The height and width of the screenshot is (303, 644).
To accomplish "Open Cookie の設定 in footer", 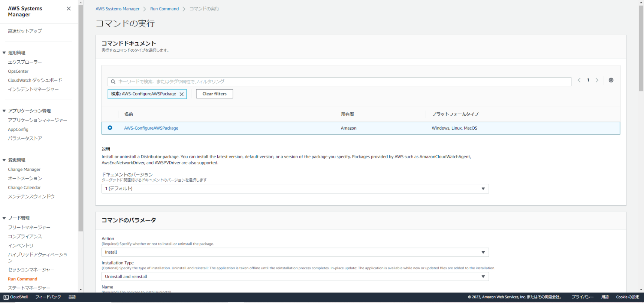I will pyautogui.click(x=628, y=297).
